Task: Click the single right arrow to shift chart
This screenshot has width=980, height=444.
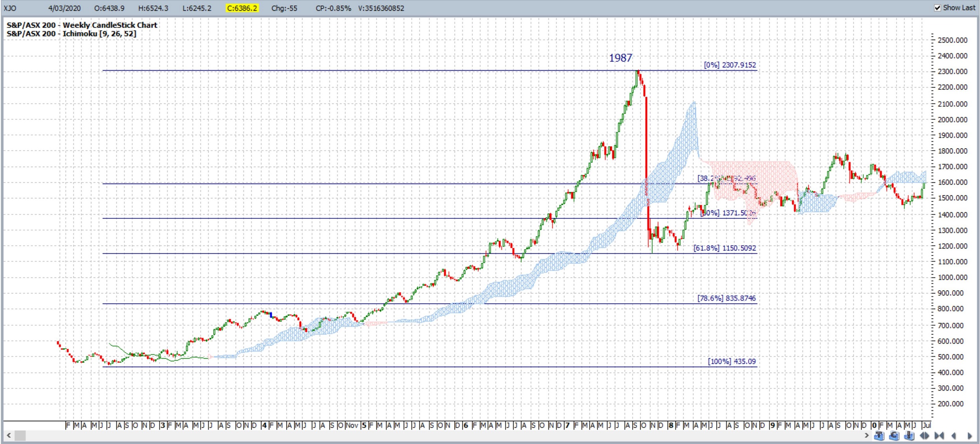Action: point(969,435)
